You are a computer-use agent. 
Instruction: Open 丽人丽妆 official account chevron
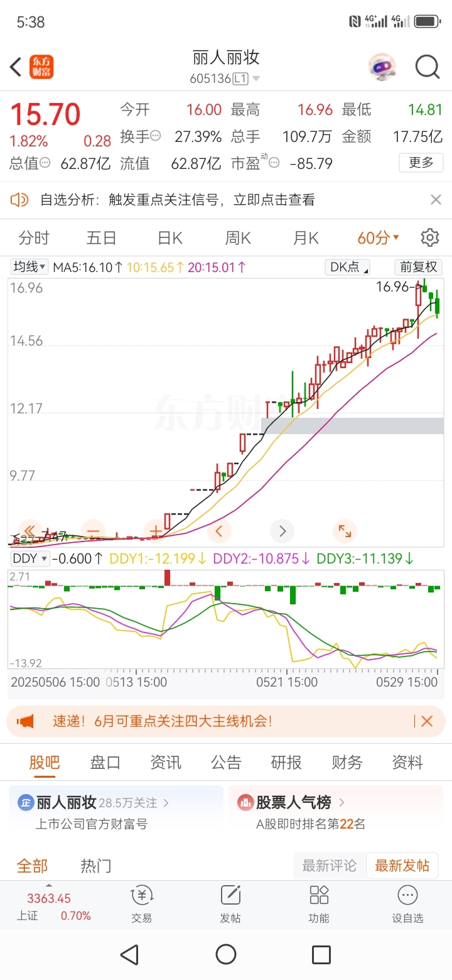click(166, 803)
